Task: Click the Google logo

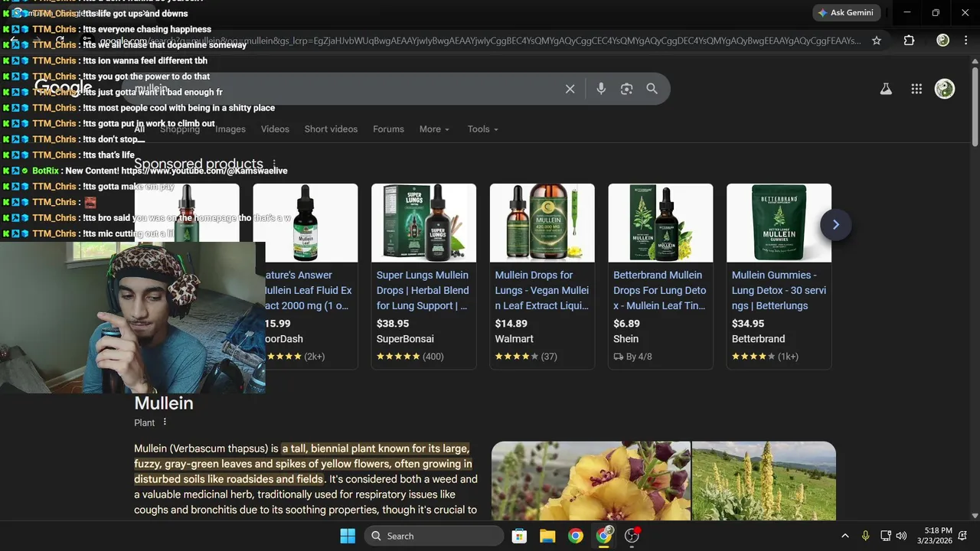Action: pyautogui.click(x=64, y=89)
